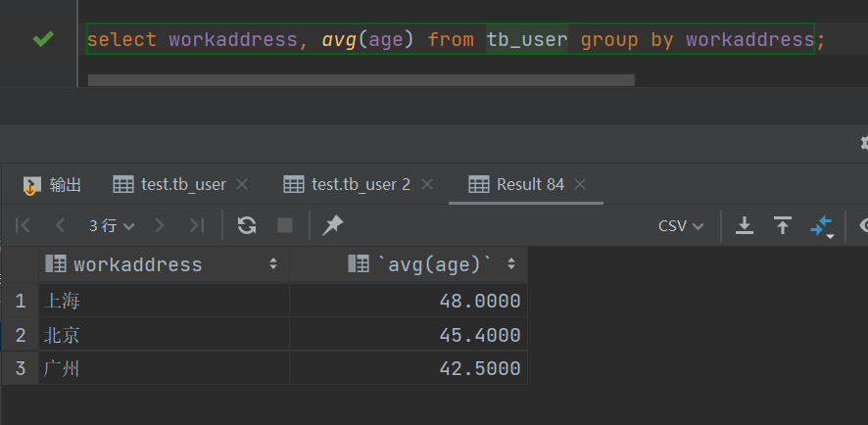Open the CSV format dropdown
The height and width of the screenshot is (425, 868).
681,225
